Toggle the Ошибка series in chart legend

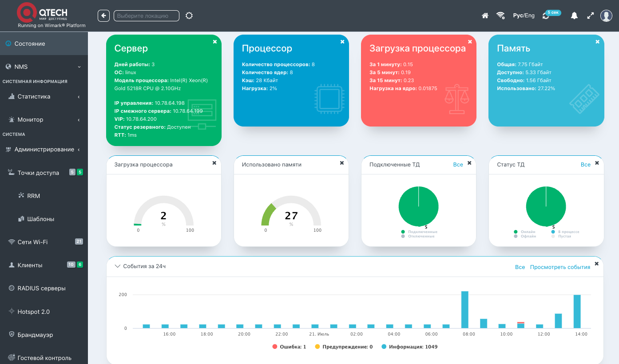point(289,347)
